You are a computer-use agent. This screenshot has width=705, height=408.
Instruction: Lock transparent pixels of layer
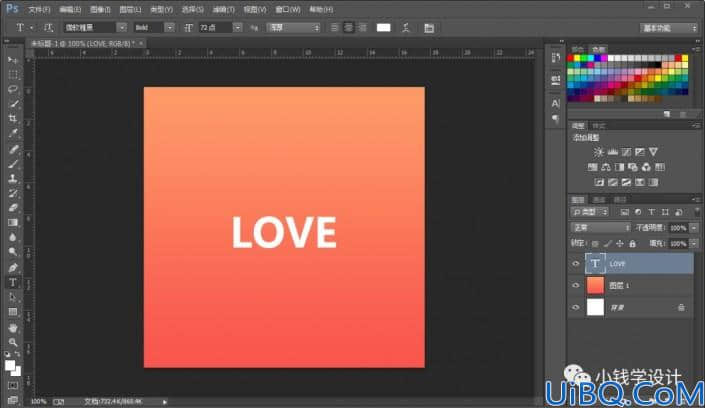tap(595, 244)
